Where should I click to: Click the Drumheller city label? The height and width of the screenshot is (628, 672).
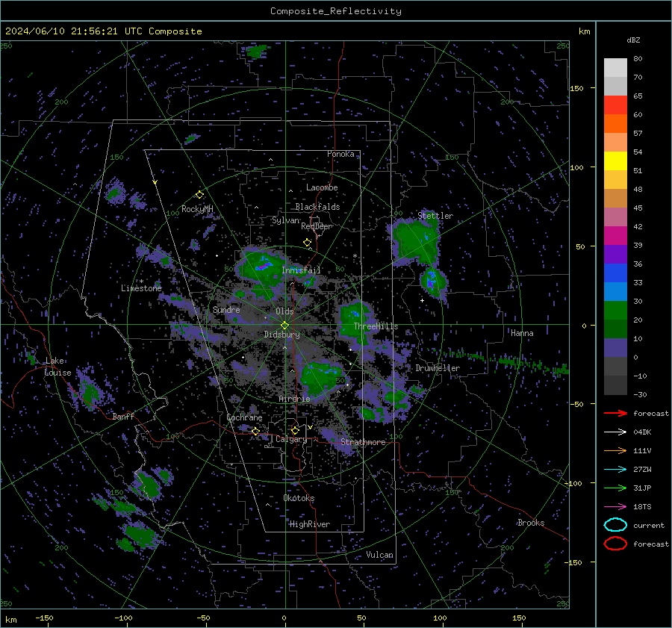[438, 368]
